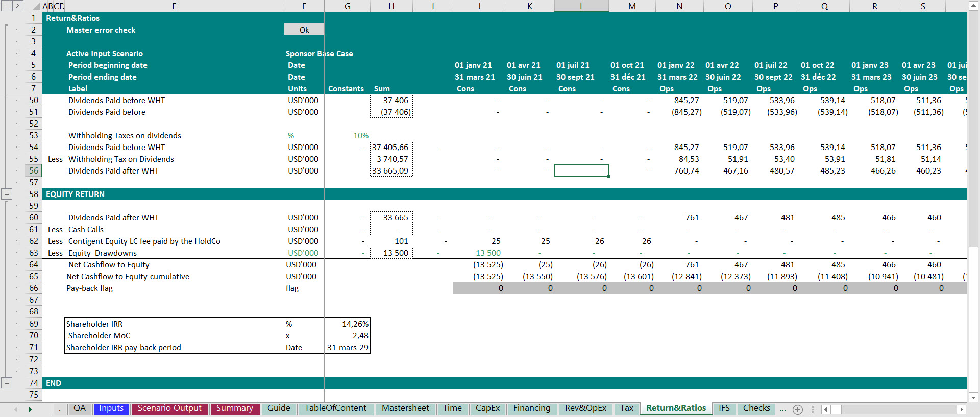Select row 69 header
The height and width of the screenshot is (417, 980).
point(34,324)
